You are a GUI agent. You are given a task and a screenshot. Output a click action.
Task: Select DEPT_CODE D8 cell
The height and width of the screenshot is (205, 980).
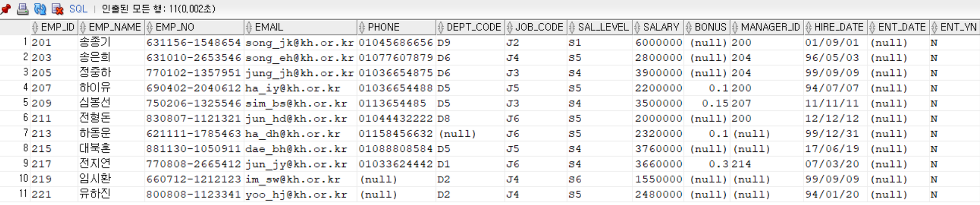470,118
